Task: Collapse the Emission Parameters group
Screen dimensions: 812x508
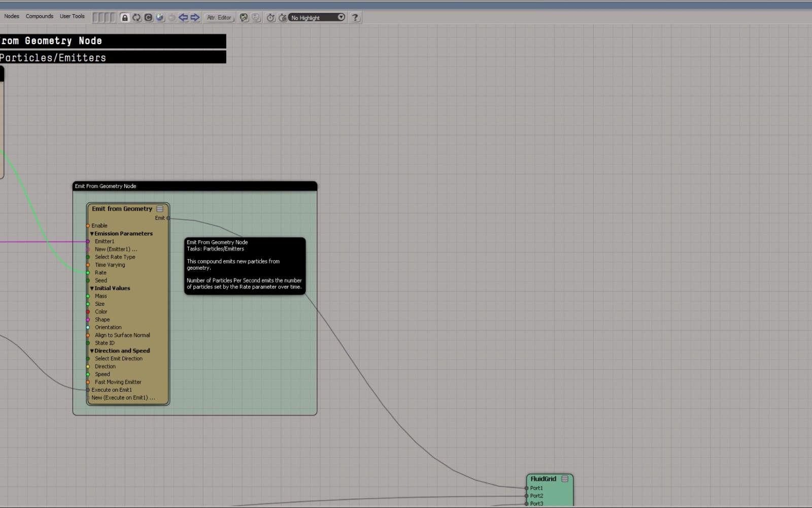Action: click(92, 234)
